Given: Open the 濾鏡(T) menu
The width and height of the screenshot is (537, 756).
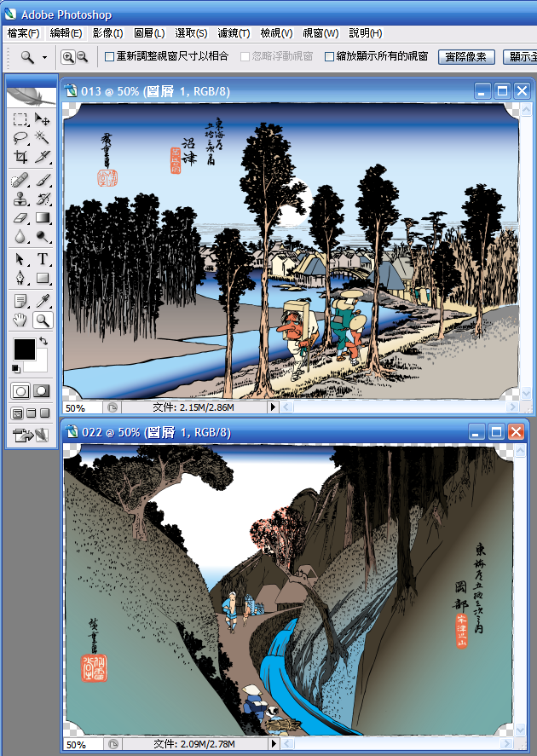Looking at the screenshot, I should pyautogui.click(x=234, y=33).
